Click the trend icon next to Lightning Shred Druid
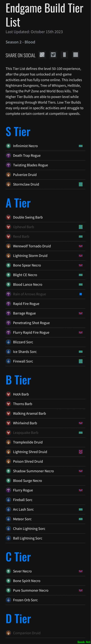Viewport: 91px width, 644px height. (x=80, y=452)
